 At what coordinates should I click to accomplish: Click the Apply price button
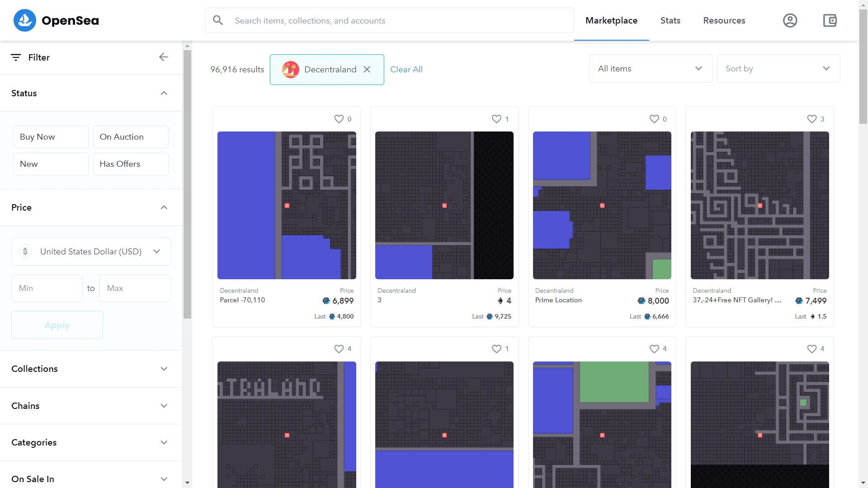click(x=57, y=325)
